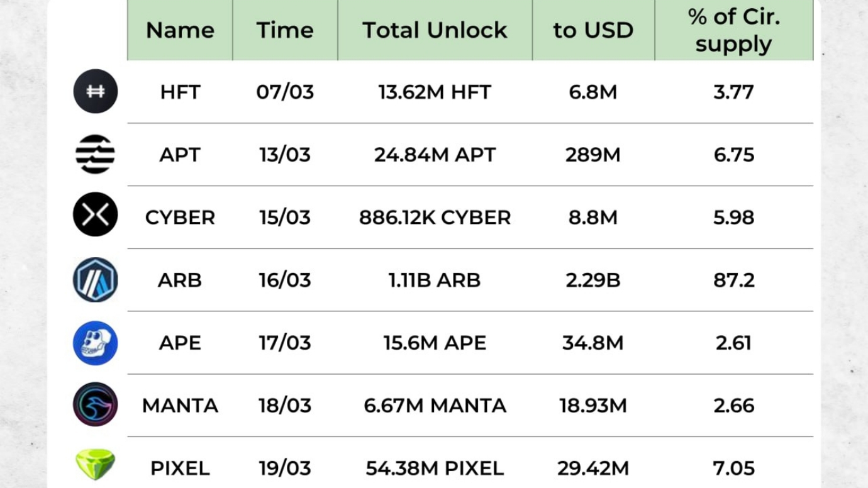Click the Aptos striped logo icon
The width and height of the screenshot is (868, 488).
pos(96,154)
